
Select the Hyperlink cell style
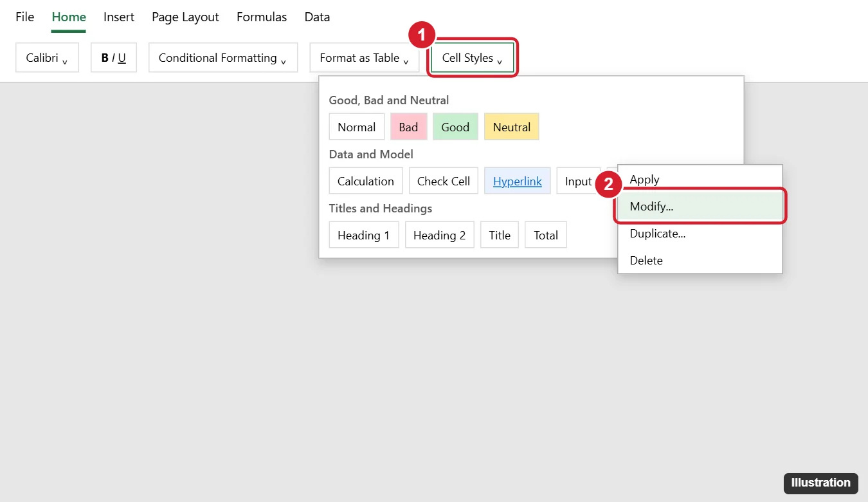click(x=518, y=181)
